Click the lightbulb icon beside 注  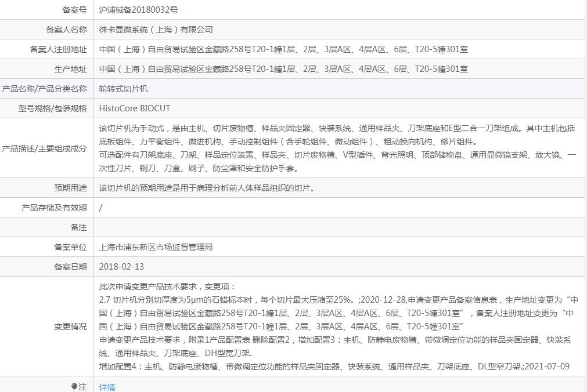(74, 387)
